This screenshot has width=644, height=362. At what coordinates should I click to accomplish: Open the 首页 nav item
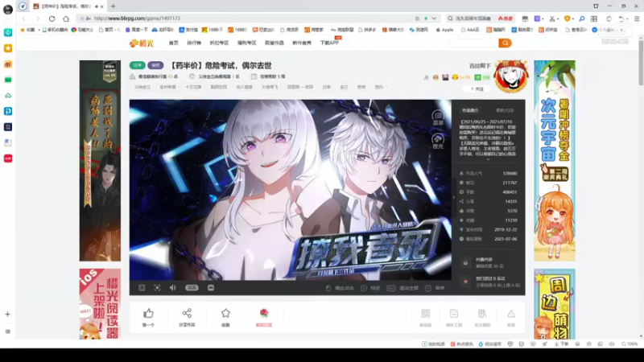(174, 43)
